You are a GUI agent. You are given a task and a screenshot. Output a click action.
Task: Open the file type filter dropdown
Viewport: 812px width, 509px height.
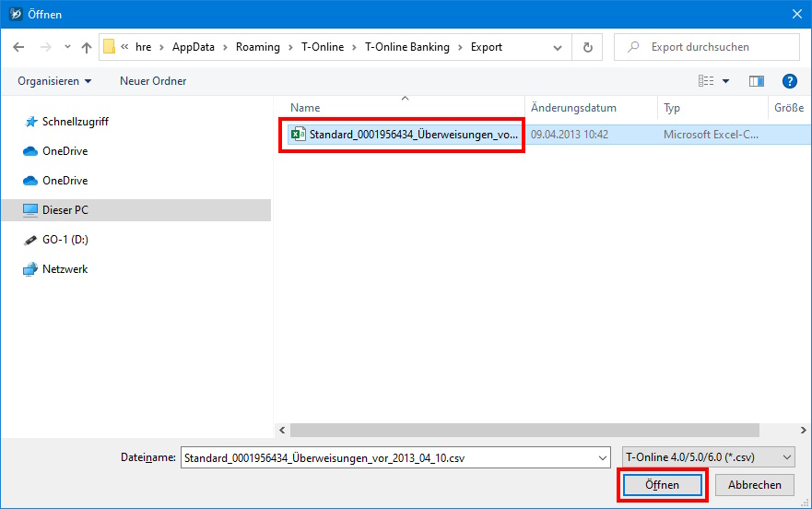click(x=708, y=457)
